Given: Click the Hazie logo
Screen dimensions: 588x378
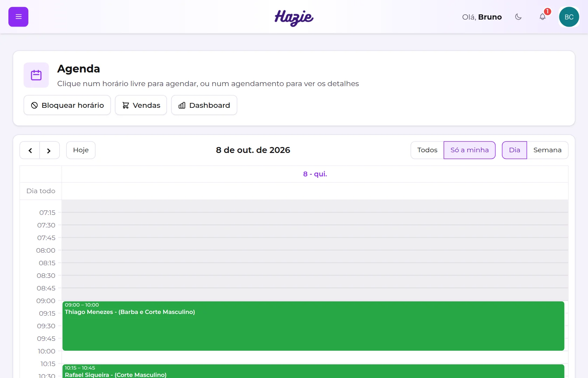Looking at the screenshot, I should coord(294,17).
